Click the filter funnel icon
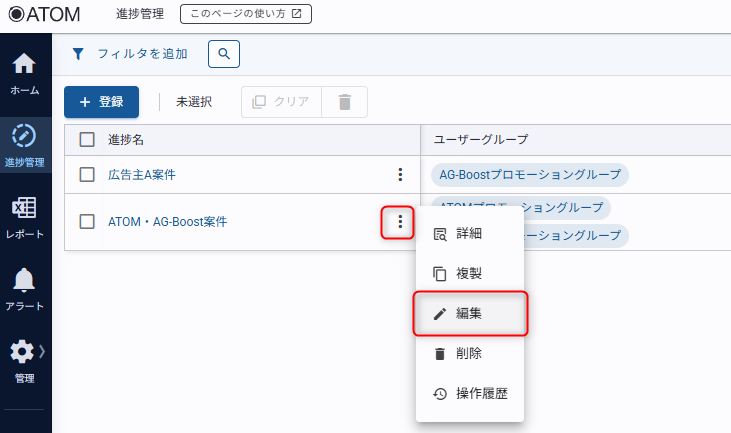 coord(78,54)
